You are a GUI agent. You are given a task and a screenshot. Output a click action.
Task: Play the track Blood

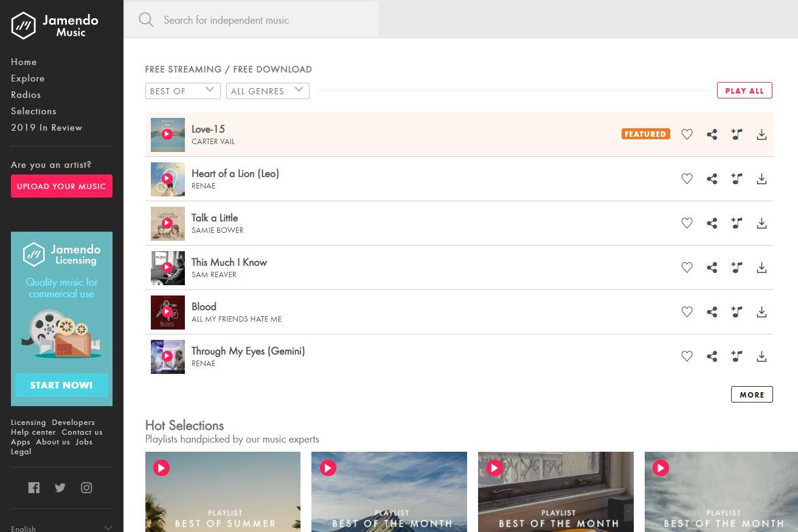tap(167, 312)
